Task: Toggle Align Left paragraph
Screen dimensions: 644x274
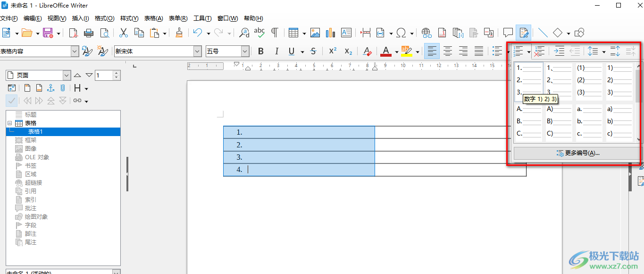Action: [432, 51]
